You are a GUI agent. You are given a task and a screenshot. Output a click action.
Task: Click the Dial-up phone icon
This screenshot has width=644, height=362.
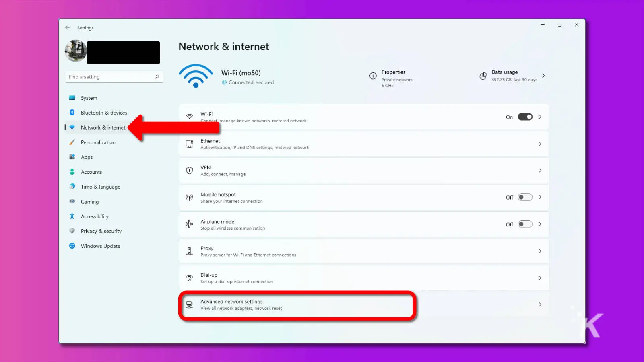pyautogui.click(x=189, y=278)
